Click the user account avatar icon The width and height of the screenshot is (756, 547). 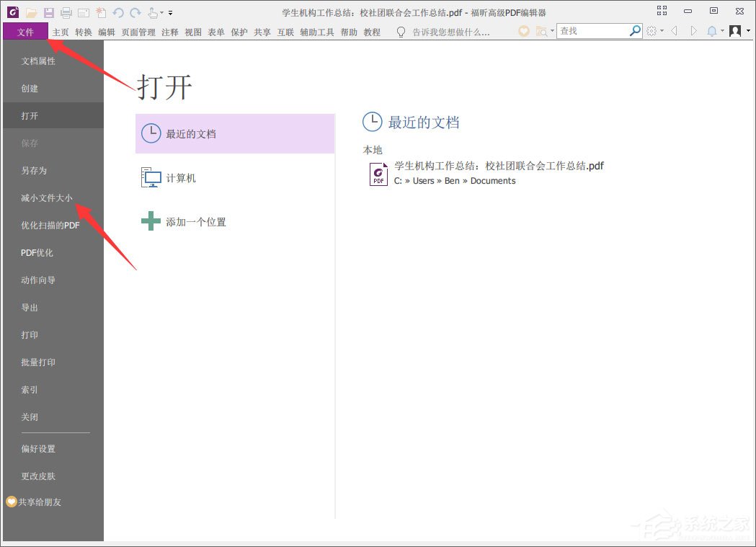735,30
